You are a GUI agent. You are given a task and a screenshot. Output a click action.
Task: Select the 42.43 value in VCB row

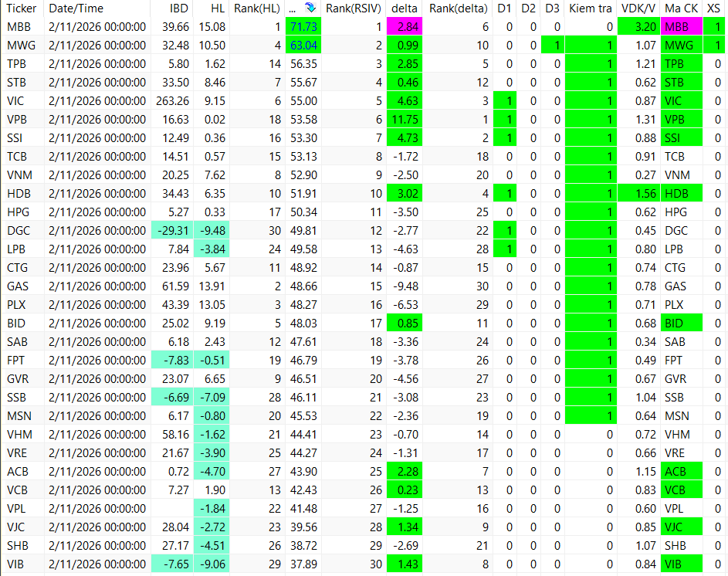(303, 490)
